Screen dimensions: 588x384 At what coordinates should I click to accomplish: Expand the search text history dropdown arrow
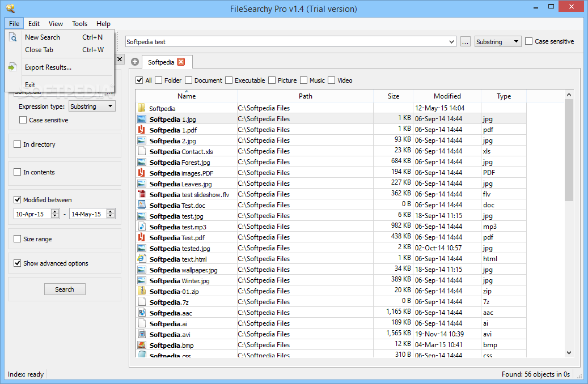[x=451, y=41]
